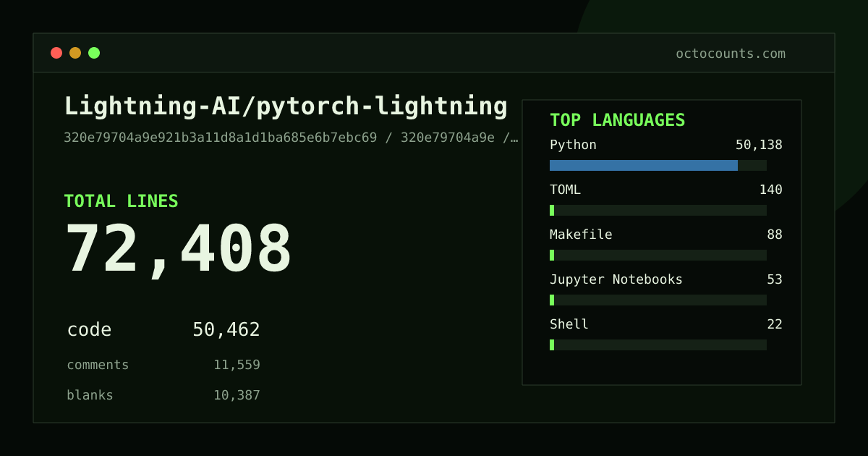Viewport: 868px width, 456px height.
Task: Click the Makefile progress bar
Action: [658, 255]
